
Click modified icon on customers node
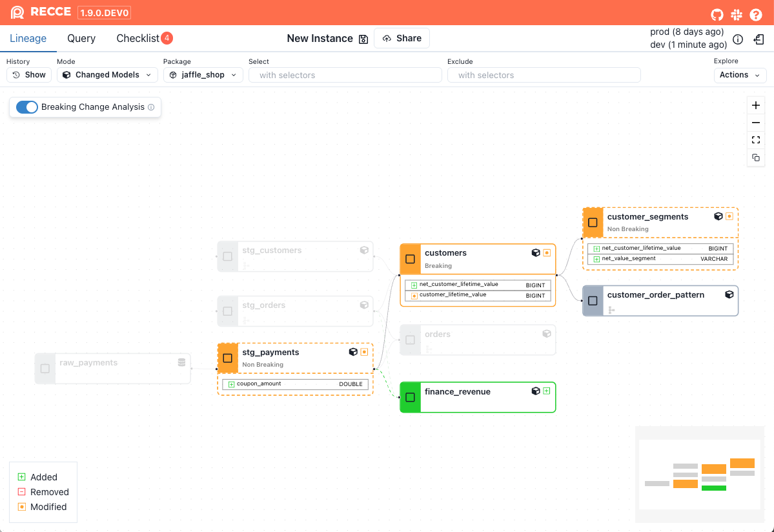547,252
